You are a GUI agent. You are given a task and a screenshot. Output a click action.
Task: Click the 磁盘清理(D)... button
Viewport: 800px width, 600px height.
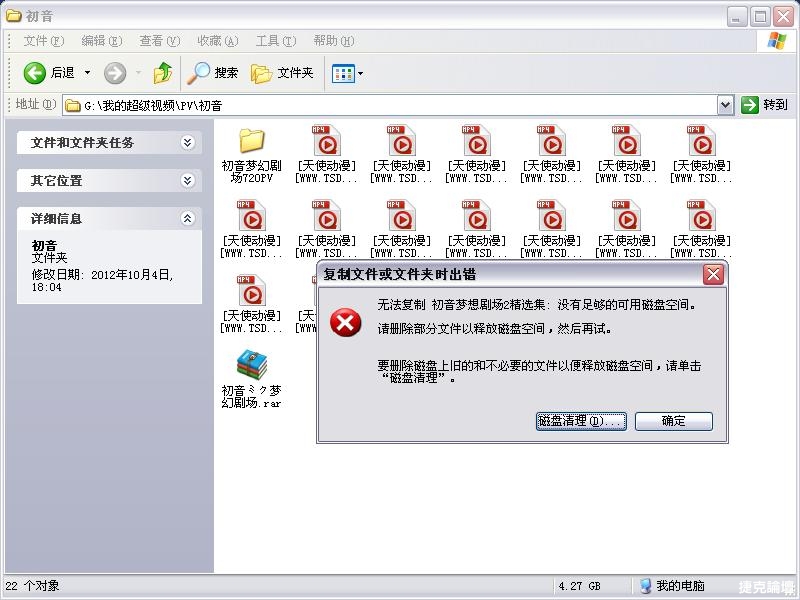[x=581, y=421]
